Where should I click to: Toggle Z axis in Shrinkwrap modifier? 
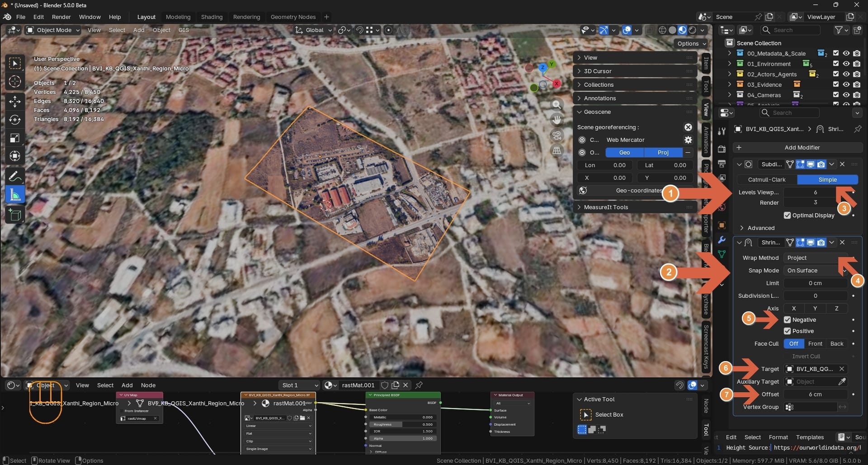point(836,309)
